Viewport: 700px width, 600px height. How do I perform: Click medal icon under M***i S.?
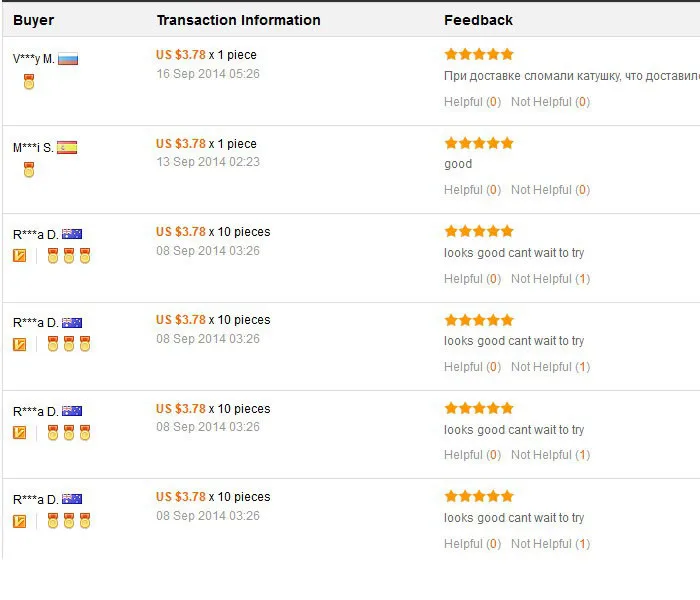[29, 170]
